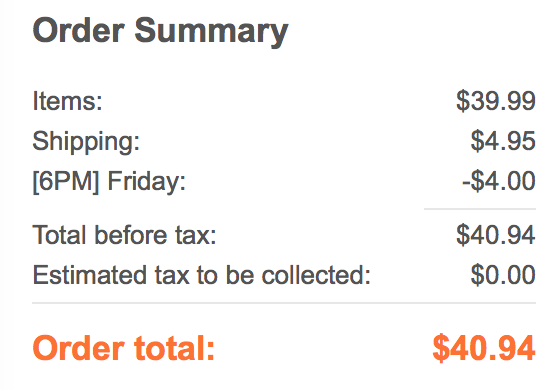The width and height of the screenshot is (556, 390).
Task: Click Estimated tax to be collected label
Action: pos(201,275)
